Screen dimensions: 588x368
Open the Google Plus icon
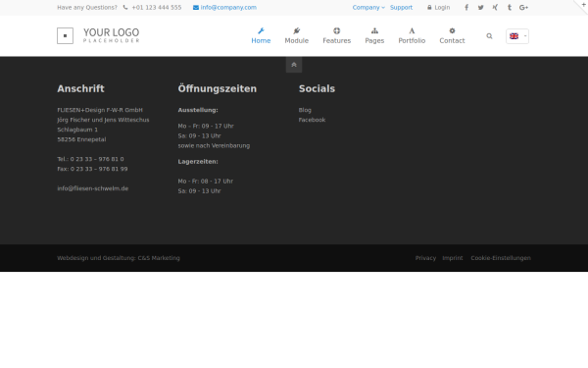523,8
